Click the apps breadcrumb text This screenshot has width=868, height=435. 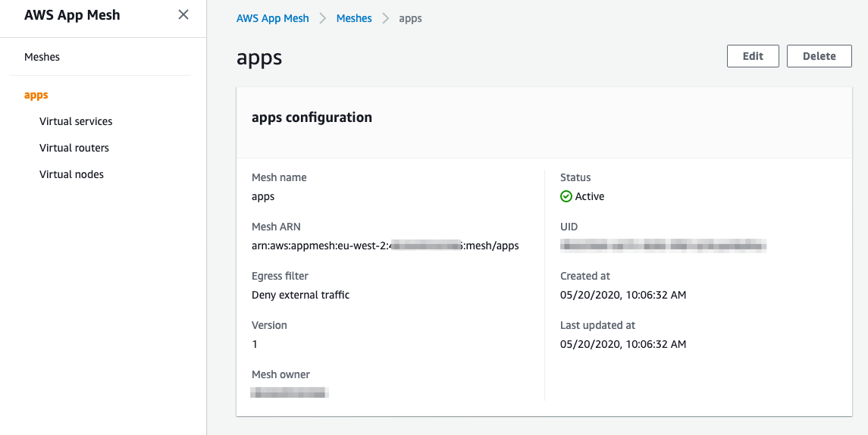pyautogui.click(x=410, y=18)
